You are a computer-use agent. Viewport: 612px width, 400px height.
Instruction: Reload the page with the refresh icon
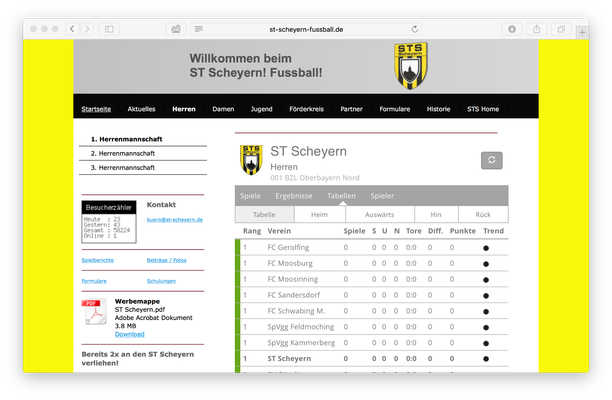coord(415,29)
